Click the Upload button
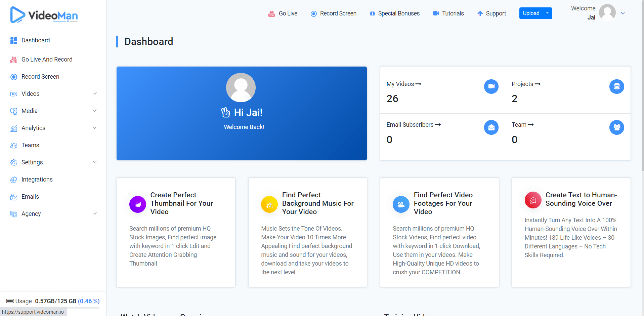This screenshot has height=316, width=644. [x=531, y=13]
